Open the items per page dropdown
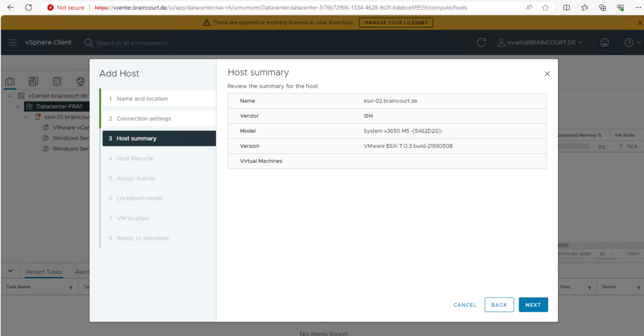 click(607, 254)
